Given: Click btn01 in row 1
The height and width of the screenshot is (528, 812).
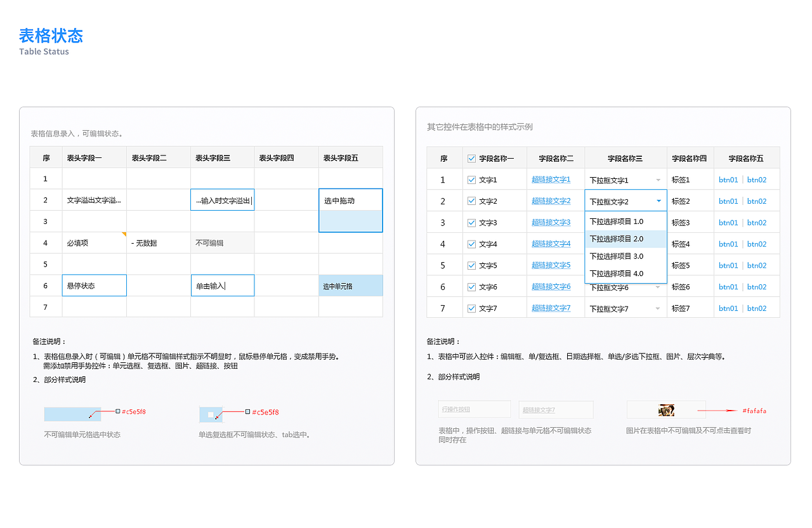Looking at the screenshot, I should tap(728, 180).
